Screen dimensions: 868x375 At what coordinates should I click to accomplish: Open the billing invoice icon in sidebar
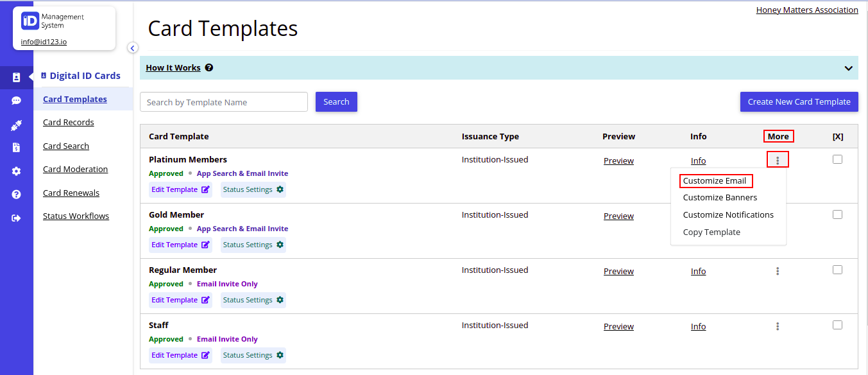click(16, 148)
